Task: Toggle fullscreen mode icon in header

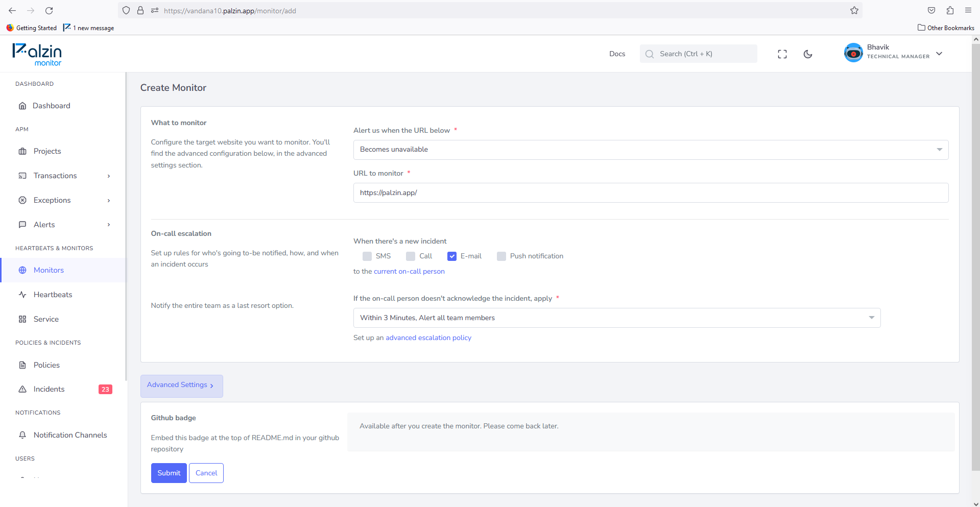Action: (x=782, y=54)
